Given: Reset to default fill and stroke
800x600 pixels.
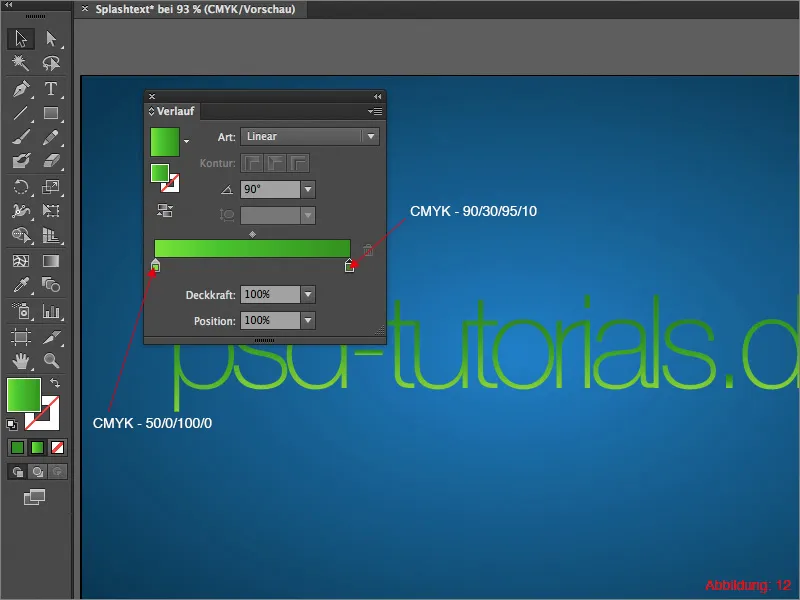Looking at the screenshot, I should coord(12,424).
